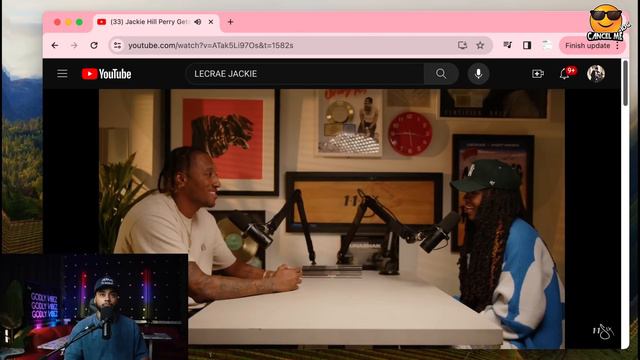The image size is (640, 360).
Task: Click the Finish update button
Action: click(587, 46)
